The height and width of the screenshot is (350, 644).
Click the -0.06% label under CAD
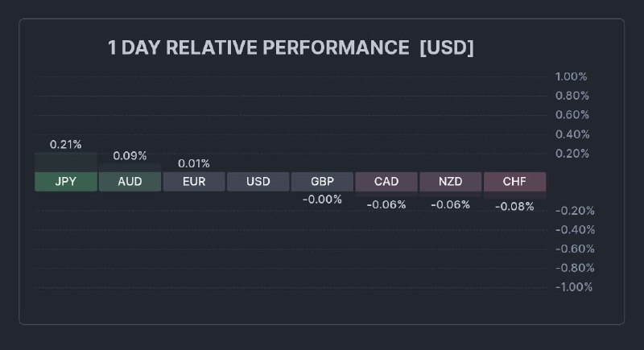pyautogui.click(x=386, y=205)
